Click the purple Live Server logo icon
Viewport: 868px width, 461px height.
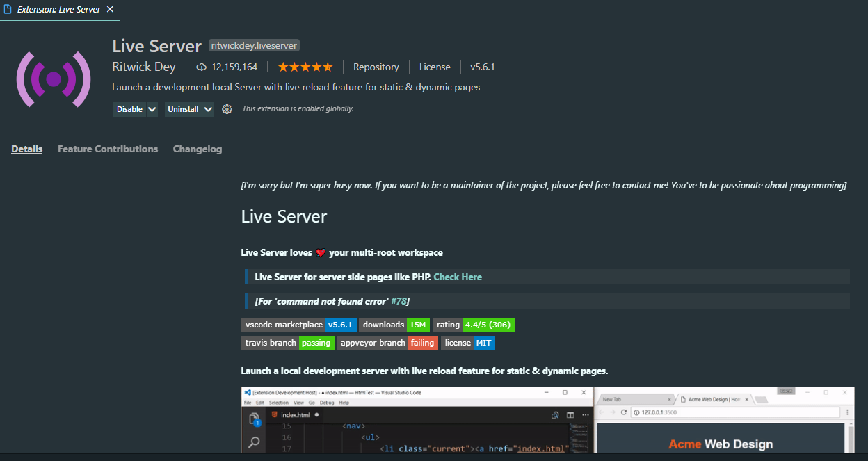pyautogui.click(x=54, y=79)
